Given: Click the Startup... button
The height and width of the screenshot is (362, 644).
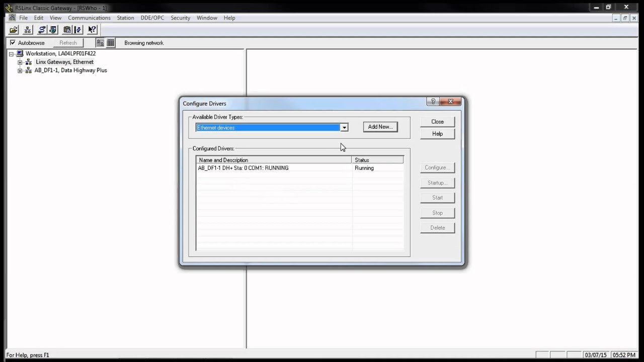Looking at the screenshot, I should click(437, 183).
